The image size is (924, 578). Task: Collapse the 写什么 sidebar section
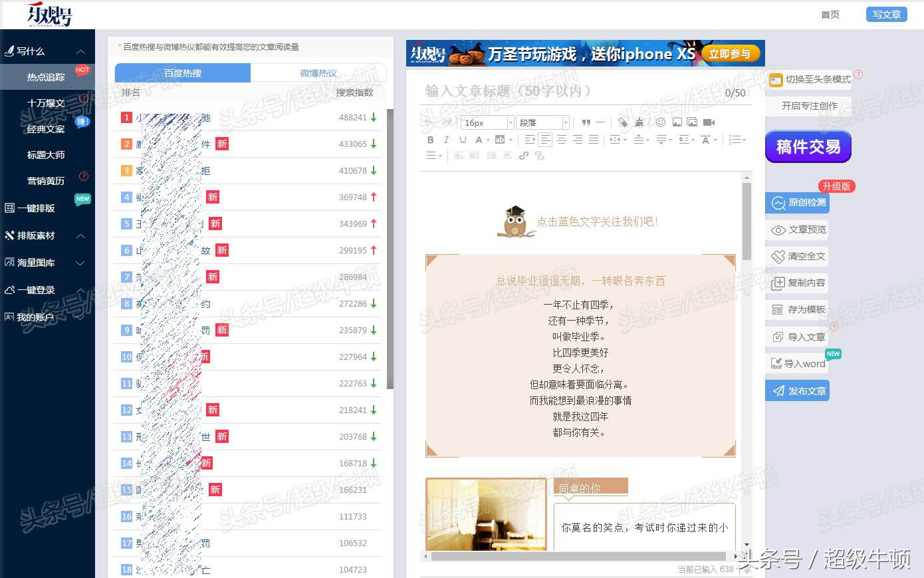[x=80, y=51]
